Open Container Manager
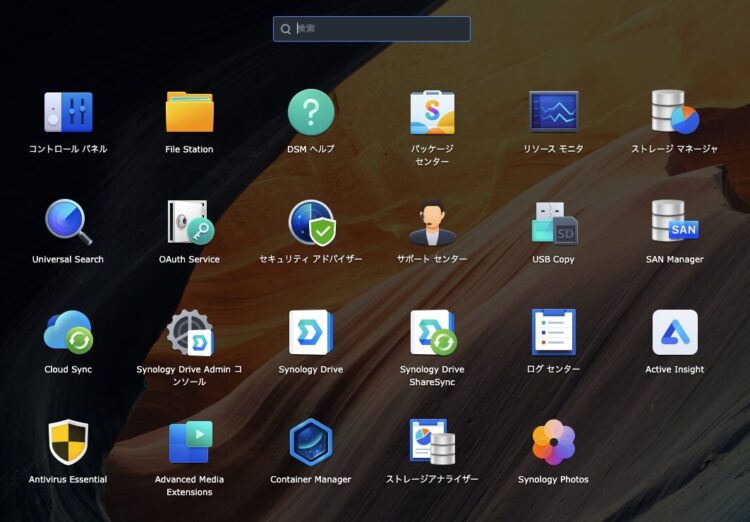Screen dimensions: 750x522 point(311,442)
